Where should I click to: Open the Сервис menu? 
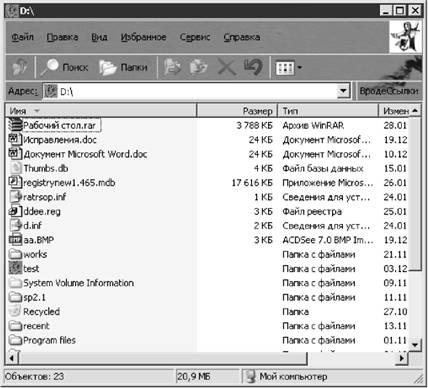pyautogui.click(x=195, y=37)
